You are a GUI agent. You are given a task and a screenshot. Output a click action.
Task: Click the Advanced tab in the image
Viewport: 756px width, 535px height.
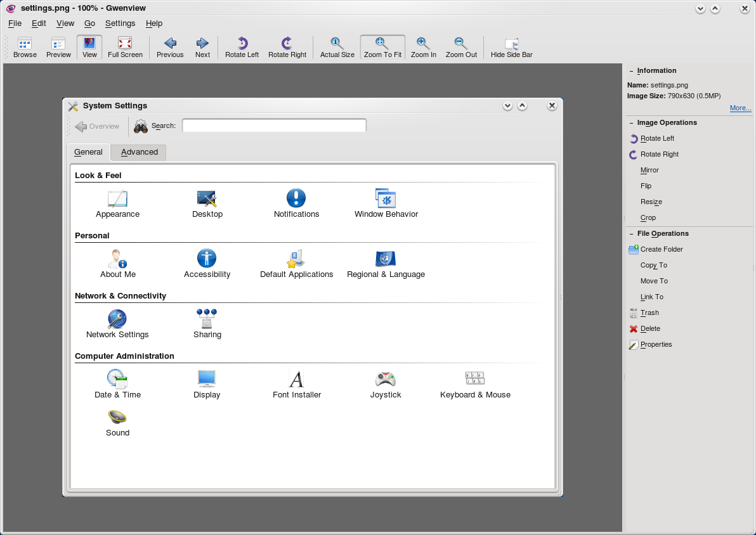[139, 152]
